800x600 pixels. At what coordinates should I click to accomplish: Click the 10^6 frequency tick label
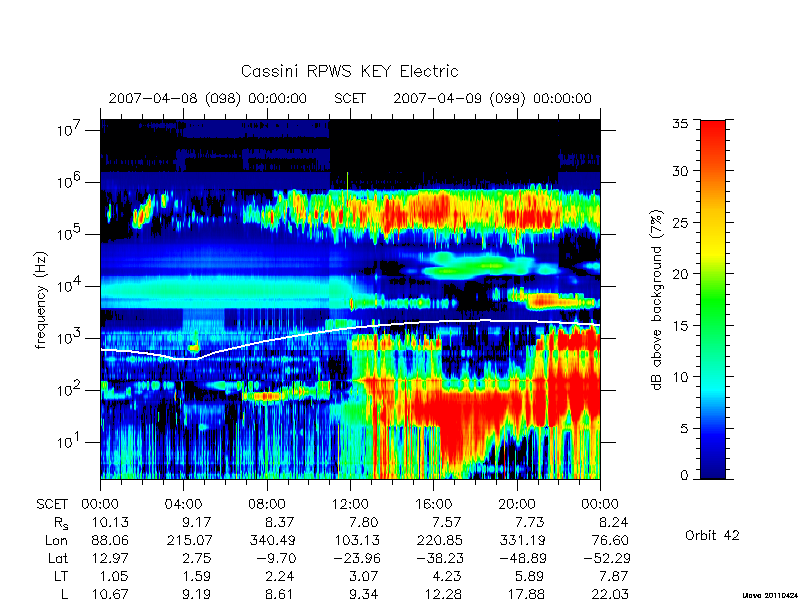(x=69, y=182)
